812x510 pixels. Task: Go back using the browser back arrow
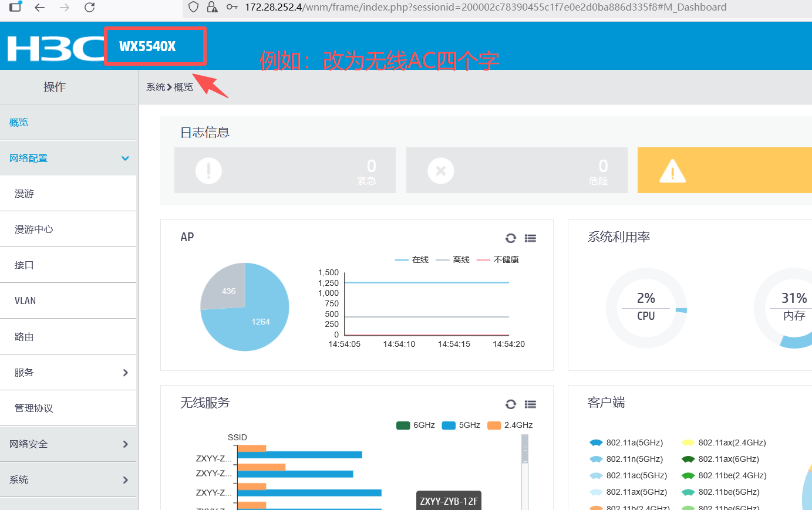tap(40, 8)
